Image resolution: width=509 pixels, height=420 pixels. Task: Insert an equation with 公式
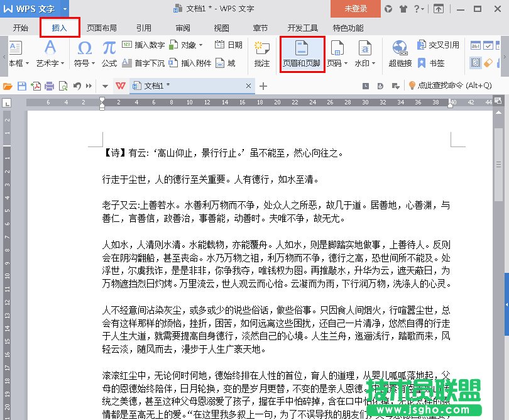[x=109, y=55]
